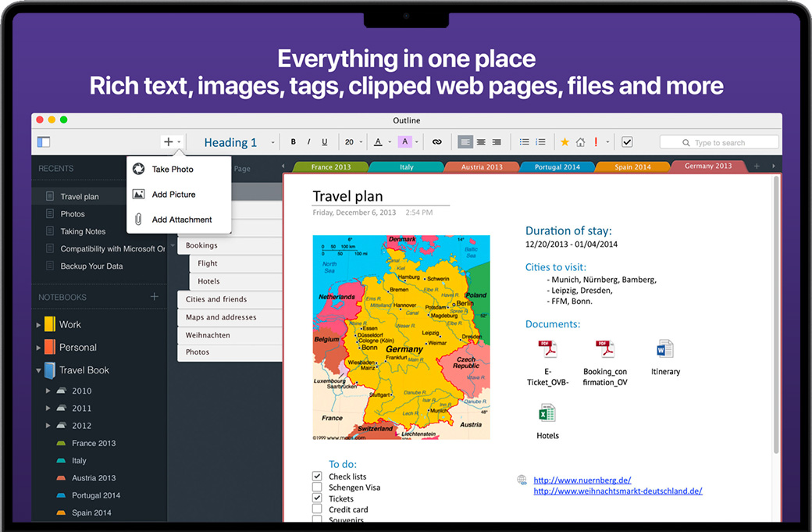Uncheck the Tickets to-do item
Viewport: 812px width, 532px height.
pyautogui.click(x=317, y=498)
